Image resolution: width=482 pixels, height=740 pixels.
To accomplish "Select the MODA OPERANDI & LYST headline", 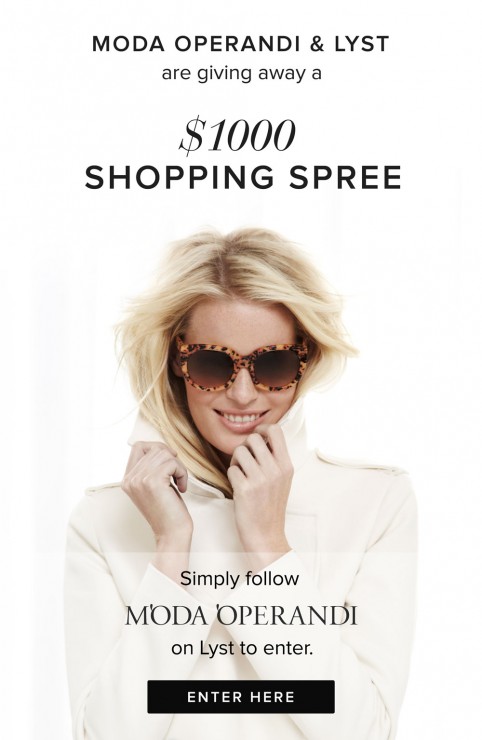I will pos(241,44).
